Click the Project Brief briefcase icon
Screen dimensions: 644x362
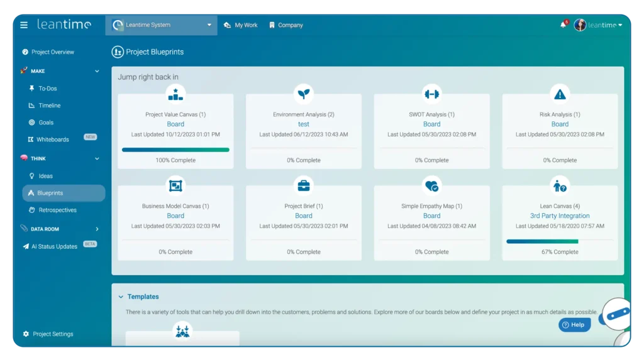[x=304, y=186]
